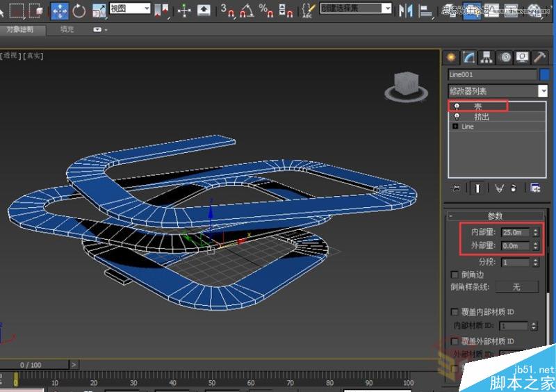The width and height of the screenshot is (556, 392).
Task: Click the Mirror tool icon
Action: [407, 10]
